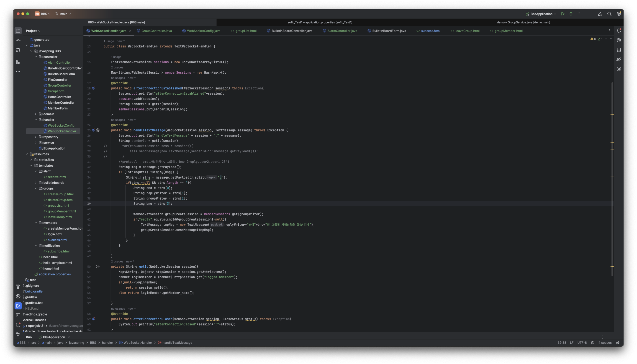This screenshot has width=637, height=364.
Task: Open the Project tool window icon
Action: tap(18, 31)
